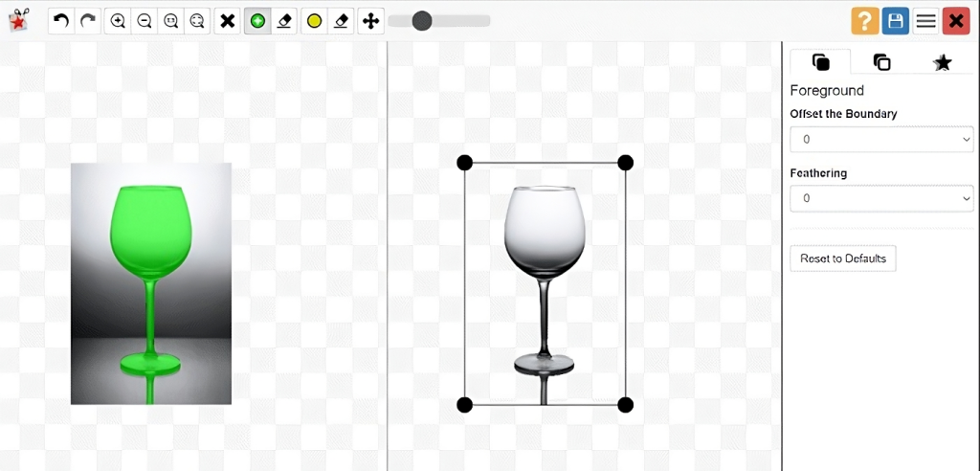The image size is (980, 471).
Task: Open the Offset the Boundary dropdown
Action: 881,140
